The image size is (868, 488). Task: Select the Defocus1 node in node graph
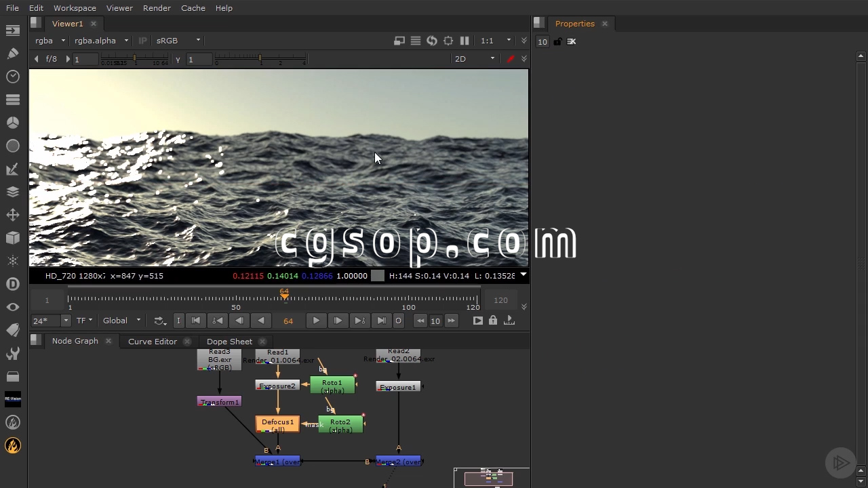click(x=277, y=424)
